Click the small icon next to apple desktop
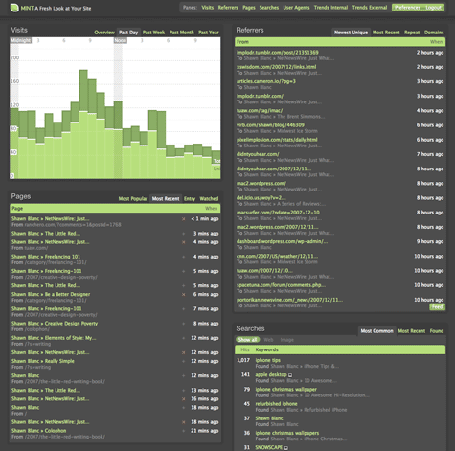Screen dimensions: 455x451 click(x=290, y=375)
